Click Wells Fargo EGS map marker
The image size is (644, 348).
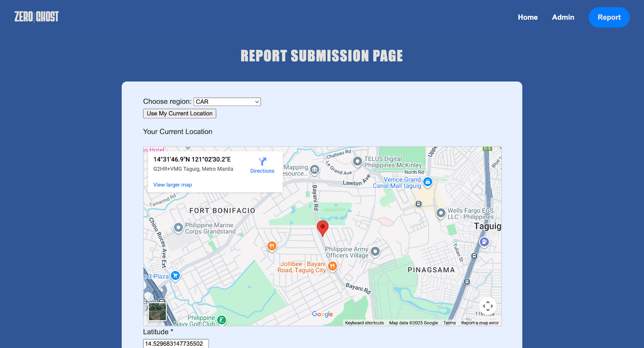tap(441, 213)
